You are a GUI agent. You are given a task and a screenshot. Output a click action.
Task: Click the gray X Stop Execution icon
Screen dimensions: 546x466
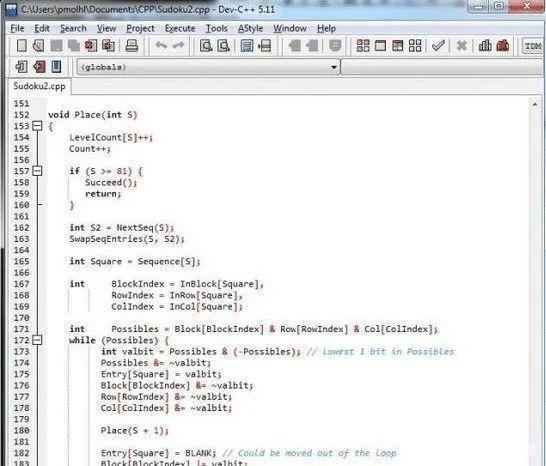coord(461,46)
